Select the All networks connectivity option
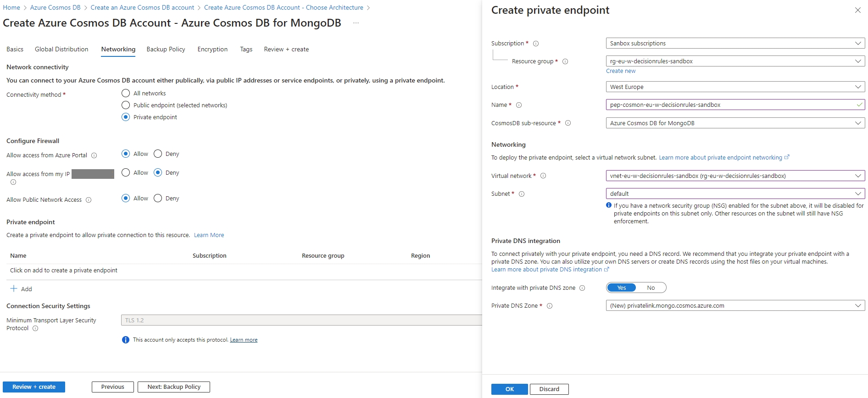The height and width of the screenshot is (398, 868). tap(126, 93)
